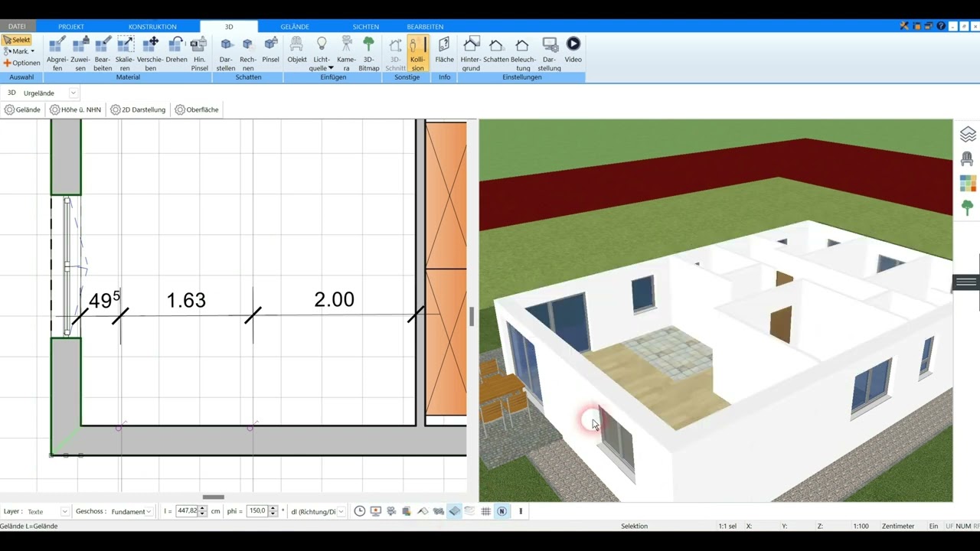Select the Pinsel shadow tool
980x551 pixels.
(271, 49)
